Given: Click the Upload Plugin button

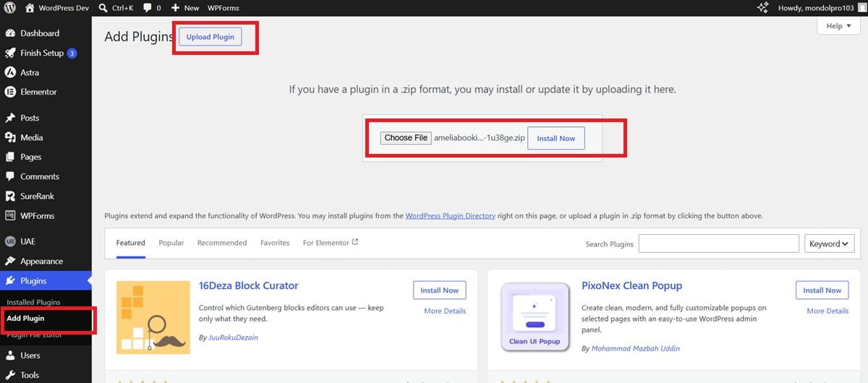Looking at the screenshot, I should pos(210,37).
